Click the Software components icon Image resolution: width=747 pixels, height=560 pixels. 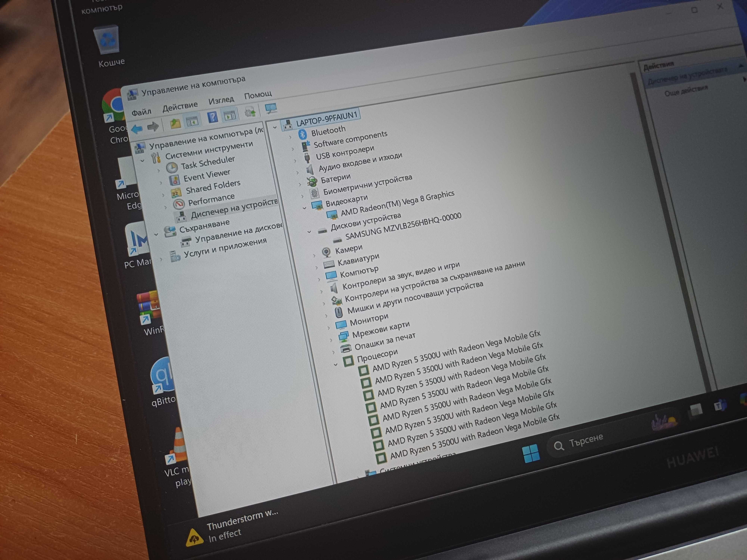(306, 146)
